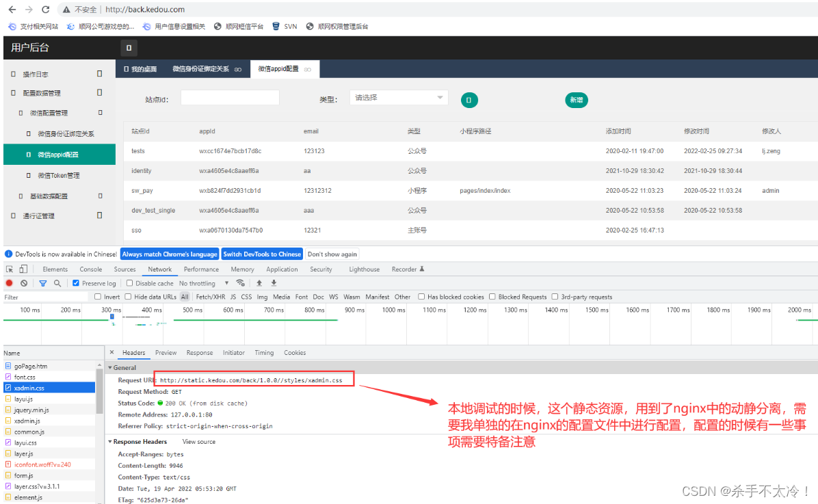818x504 pixels.
Task: Click Always match Chrome's language
Action: click(170, 254)
